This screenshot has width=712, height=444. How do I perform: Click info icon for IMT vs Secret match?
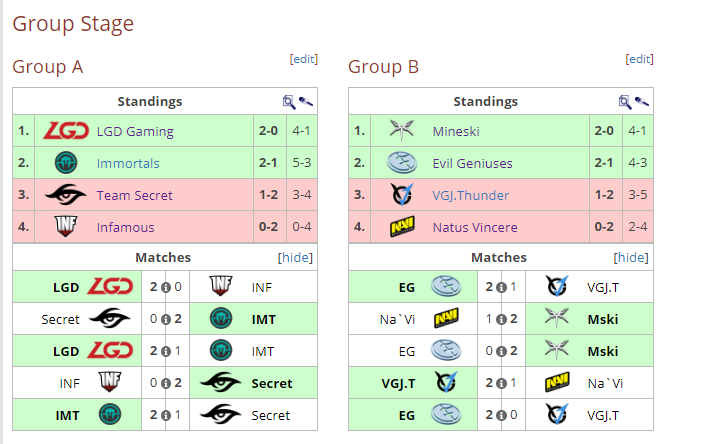pos(166,415)
